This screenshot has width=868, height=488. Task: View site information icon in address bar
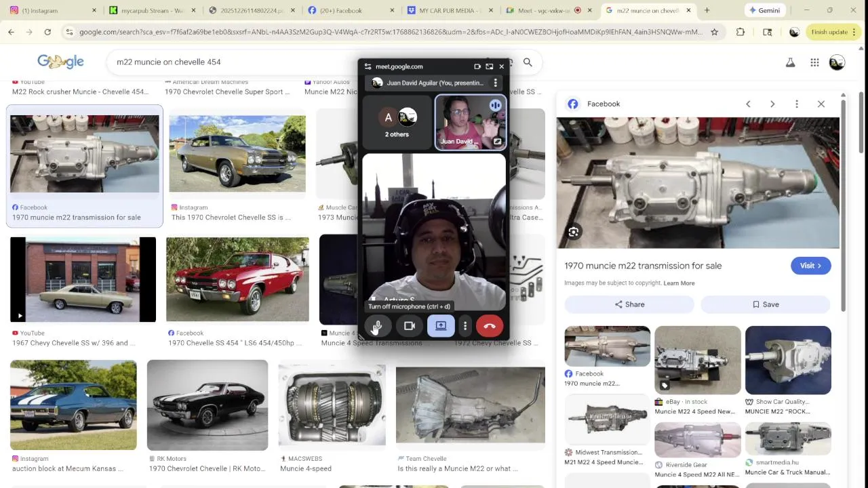tap(69, 32)
